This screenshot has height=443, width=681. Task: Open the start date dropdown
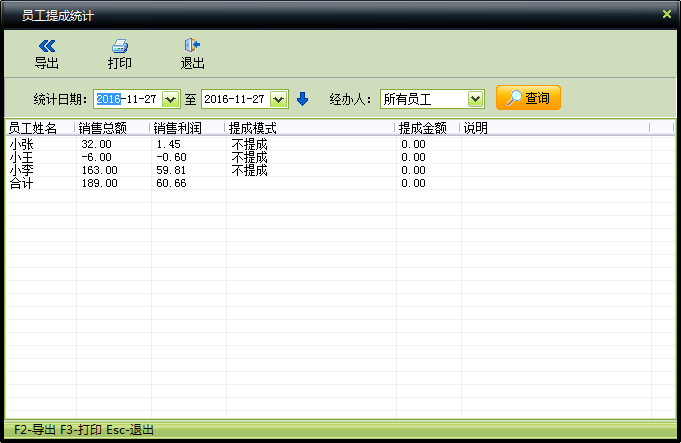click(x=171, y=99)
